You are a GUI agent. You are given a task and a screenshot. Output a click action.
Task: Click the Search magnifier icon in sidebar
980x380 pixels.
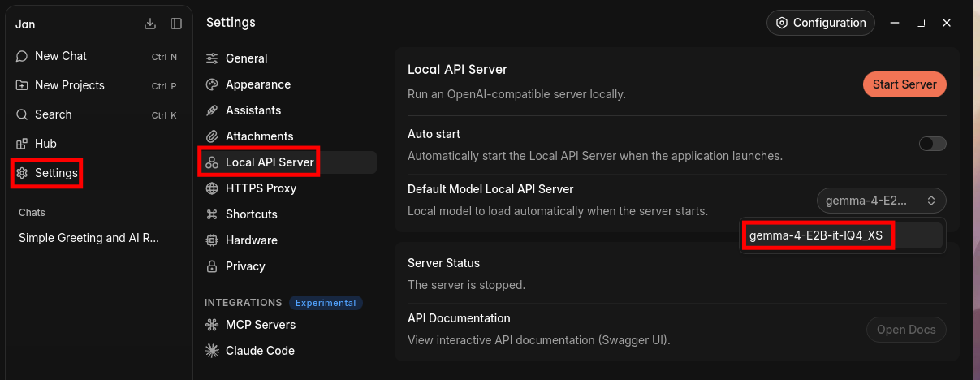click(22, 114)
